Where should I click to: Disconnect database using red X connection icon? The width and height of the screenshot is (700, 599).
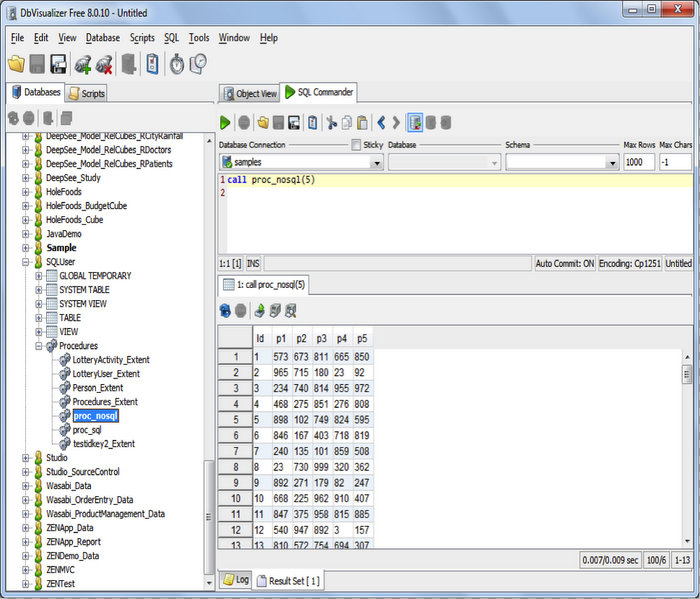[x=104, y=64]
